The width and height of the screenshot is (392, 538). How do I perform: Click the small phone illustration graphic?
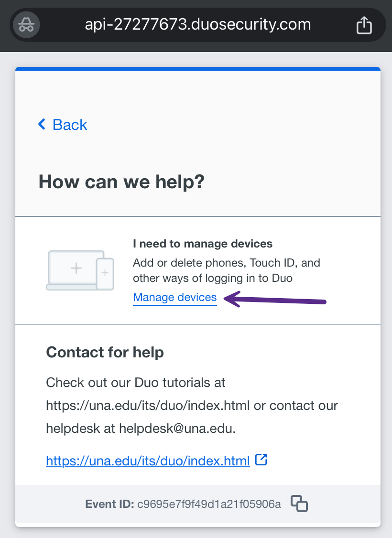pos(105,273)
